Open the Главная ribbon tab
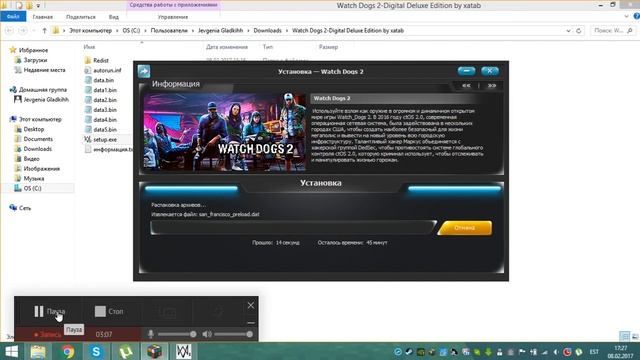 point(42,17)
